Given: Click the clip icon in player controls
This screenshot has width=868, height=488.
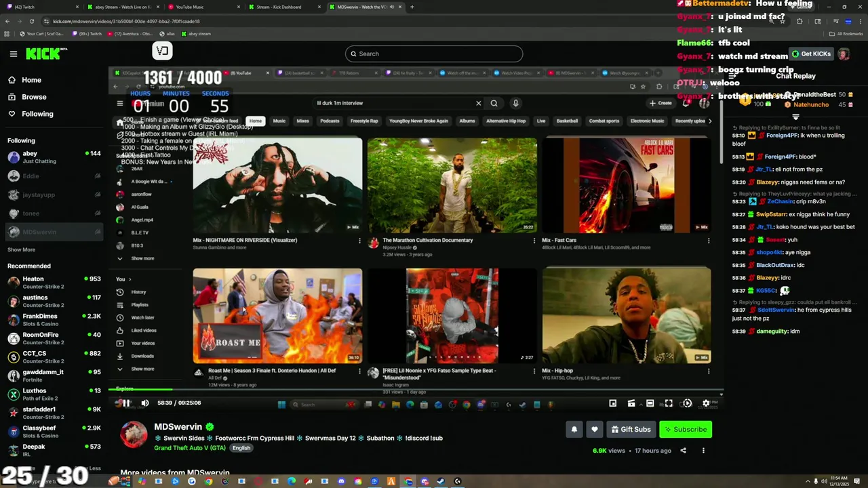Looking at the screenshot, I should pos(631,403).
